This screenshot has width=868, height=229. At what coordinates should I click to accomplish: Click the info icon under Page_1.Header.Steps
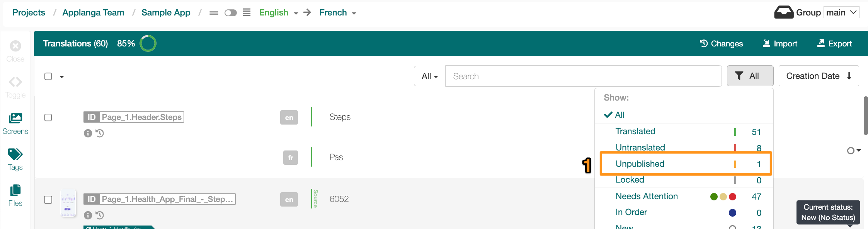(x=88, y=133)
